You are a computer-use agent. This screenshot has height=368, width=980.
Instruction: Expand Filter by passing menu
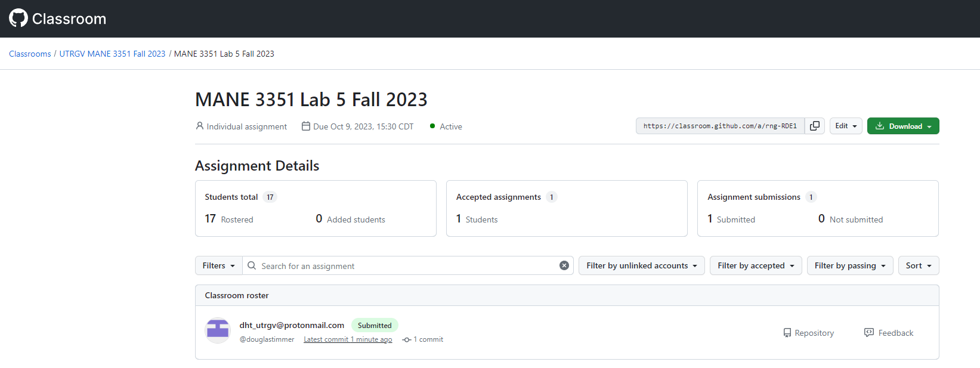point(850,265)
